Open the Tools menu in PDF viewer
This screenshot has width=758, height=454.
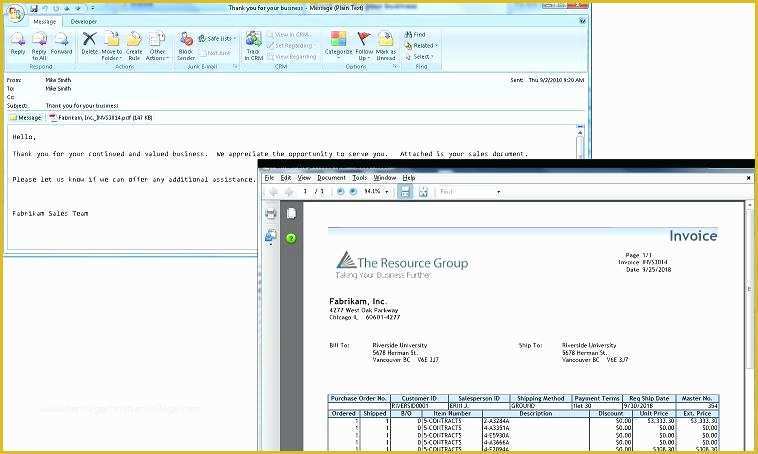[360, 178]
